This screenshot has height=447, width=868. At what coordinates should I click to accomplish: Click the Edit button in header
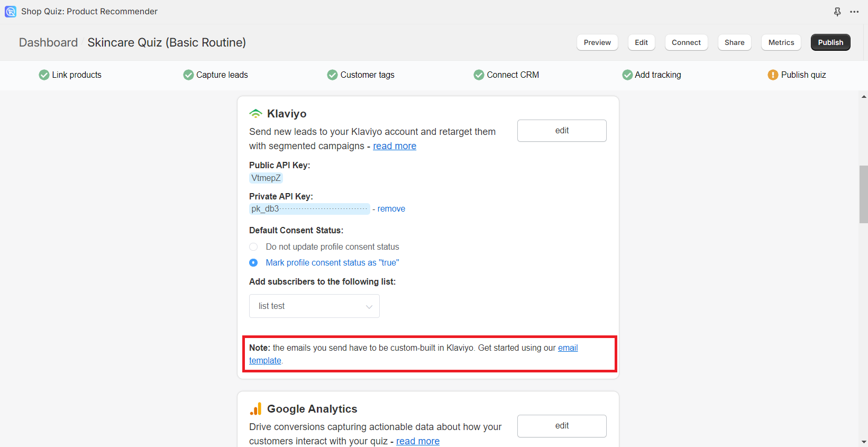pos(641,42)
